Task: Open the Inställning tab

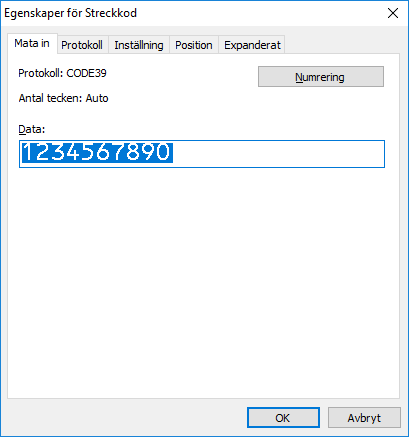Action: tap(139, 45)
